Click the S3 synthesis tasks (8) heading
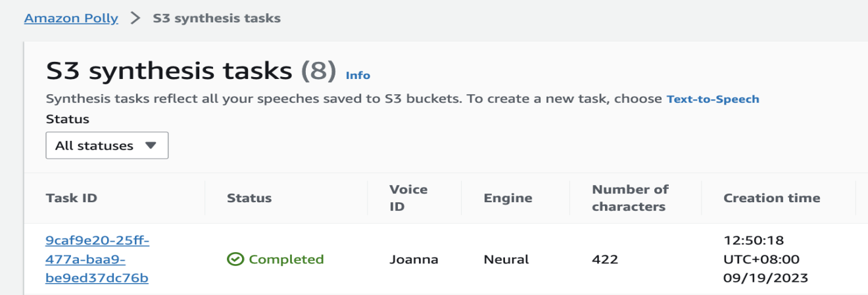The image size is (868, 295). click(x=191, y=71)
